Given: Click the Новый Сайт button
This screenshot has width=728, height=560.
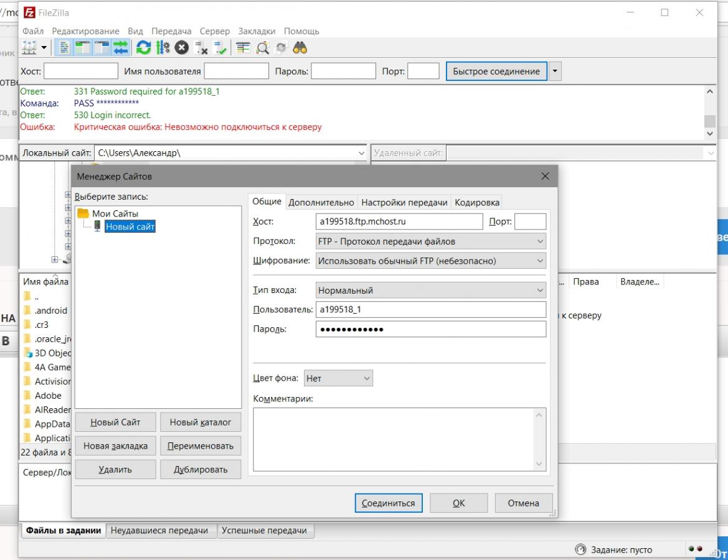Looking at the screenshot, I should pyautogui.click(x=115, y=422).
